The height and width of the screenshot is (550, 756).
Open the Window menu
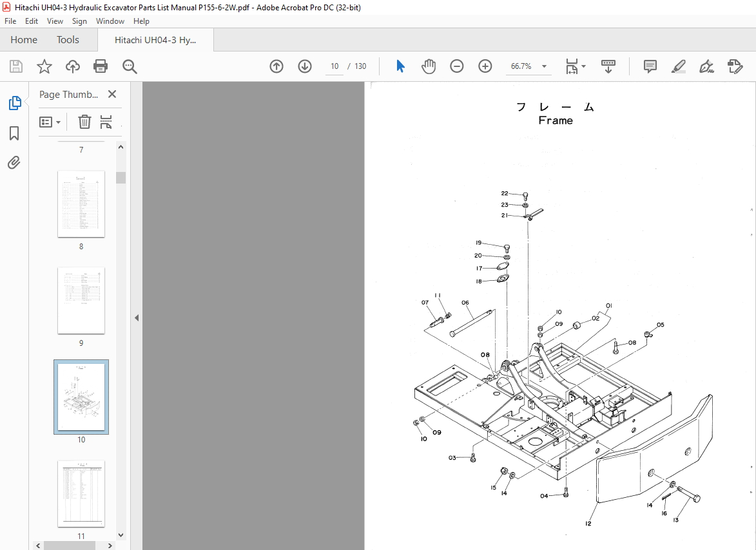pos(110,21)
